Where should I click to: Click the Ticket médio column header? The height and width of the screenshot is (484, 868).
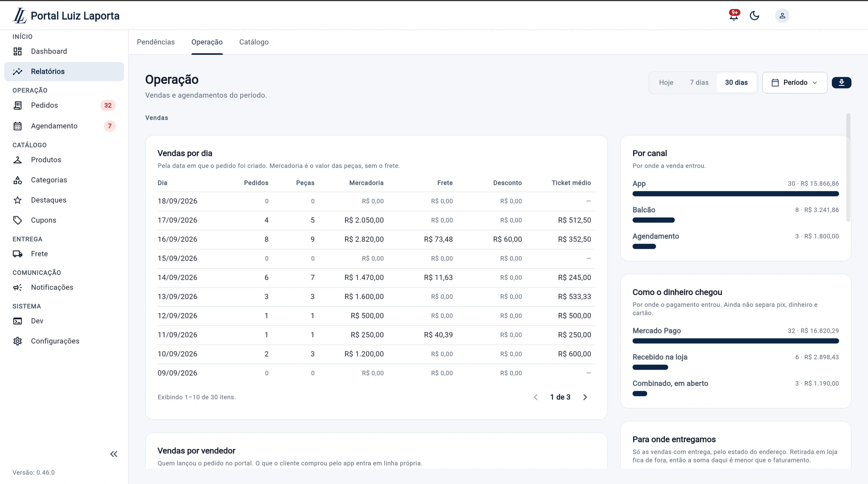(571, 183)
